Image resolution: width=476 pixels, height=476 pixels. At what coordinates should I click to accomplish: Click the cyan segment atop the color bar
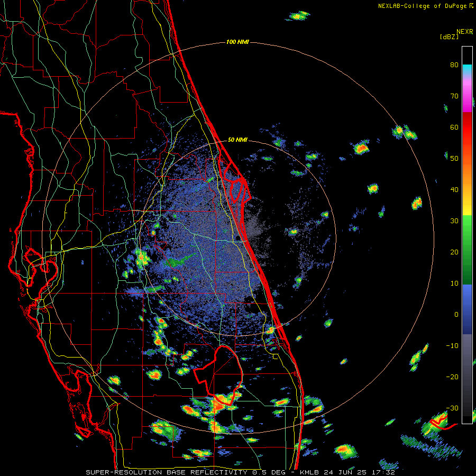(x=467, y=69)
